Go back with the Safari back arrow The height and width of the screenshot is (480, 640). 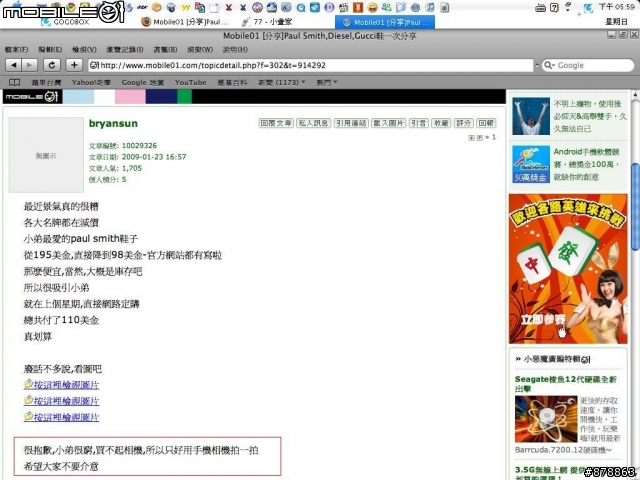(x=13, y=65)
